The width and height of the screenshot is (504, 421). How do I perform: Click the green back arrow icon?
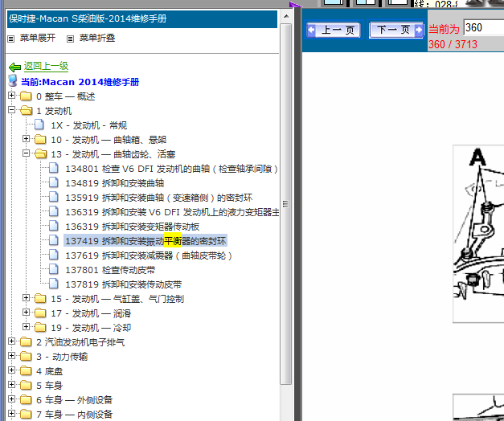pyautogui.click(x=14, y=67)
